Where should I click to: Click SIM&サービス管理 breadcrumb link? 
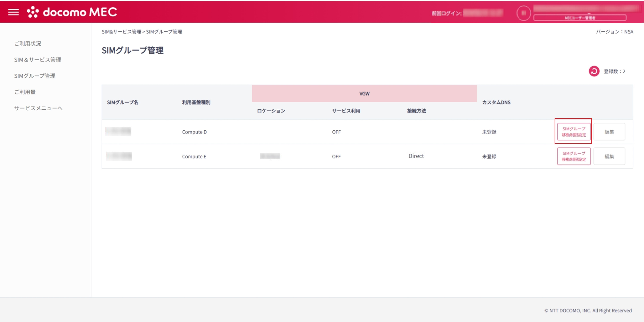point(121,32)
